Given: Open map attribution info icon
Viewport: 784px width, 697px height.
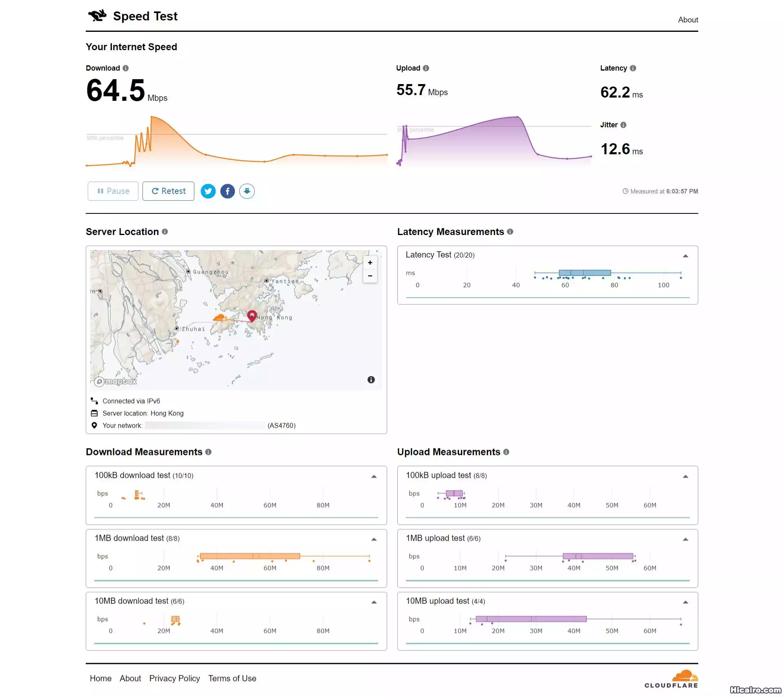Looking at the screenshot, I should pyautogui.click(x=371, y=380).
